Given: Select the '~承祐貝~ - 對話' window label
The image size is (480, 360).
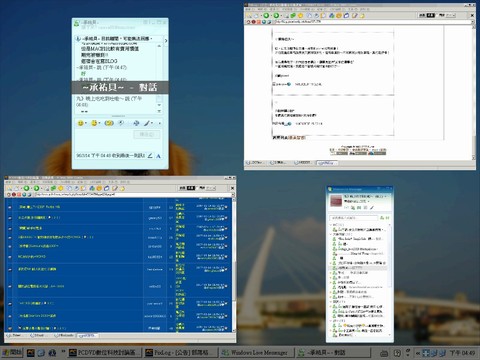Looking at the screenshot, I should 120,87.
